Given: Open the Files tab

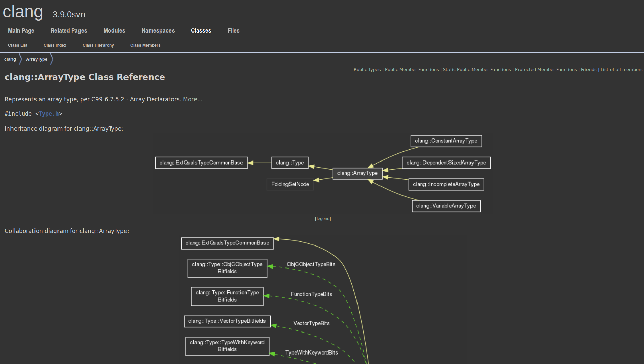Looking at the screenshot, I should 233,30.
